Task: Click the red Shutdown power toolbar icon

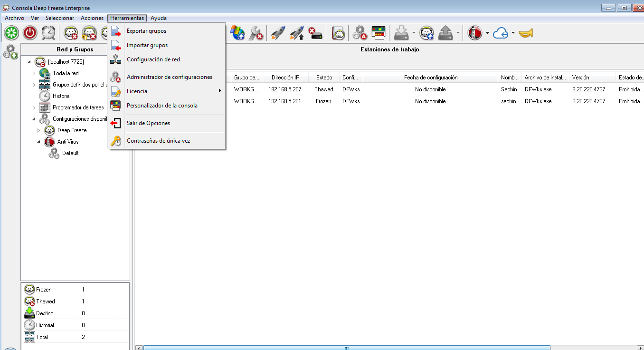Action: (30, 33)
